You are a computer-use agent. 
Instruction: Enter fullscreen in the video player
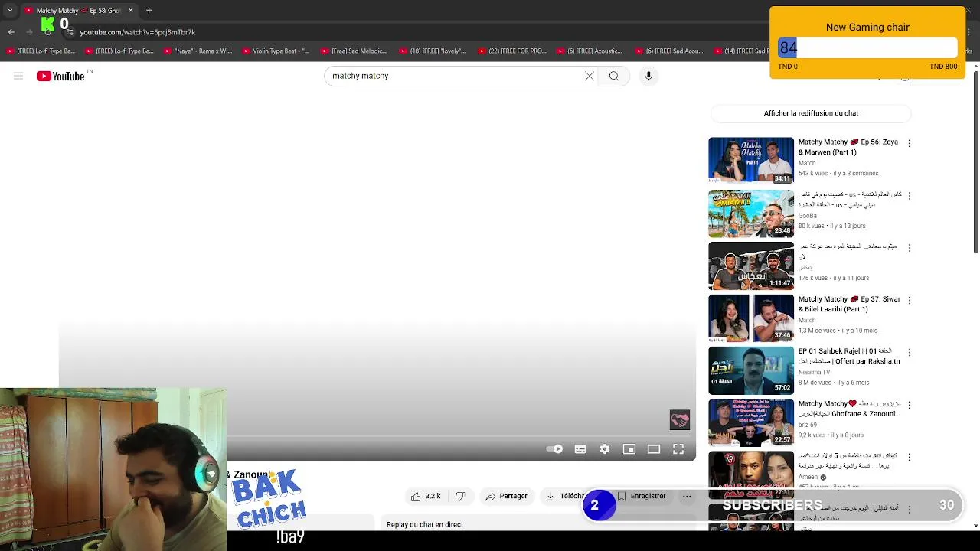click(x=678, y=449)
